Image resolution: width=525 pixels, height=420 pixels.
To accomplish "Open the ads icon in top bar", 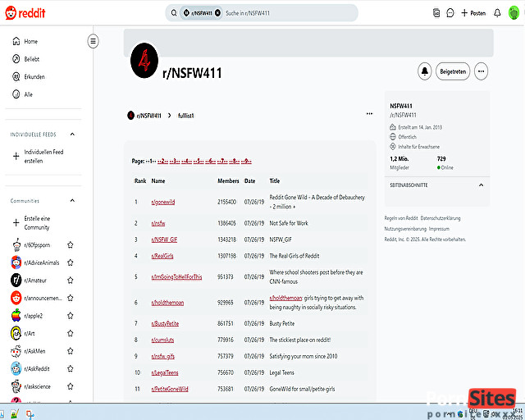I will click(x=436, y=13).
